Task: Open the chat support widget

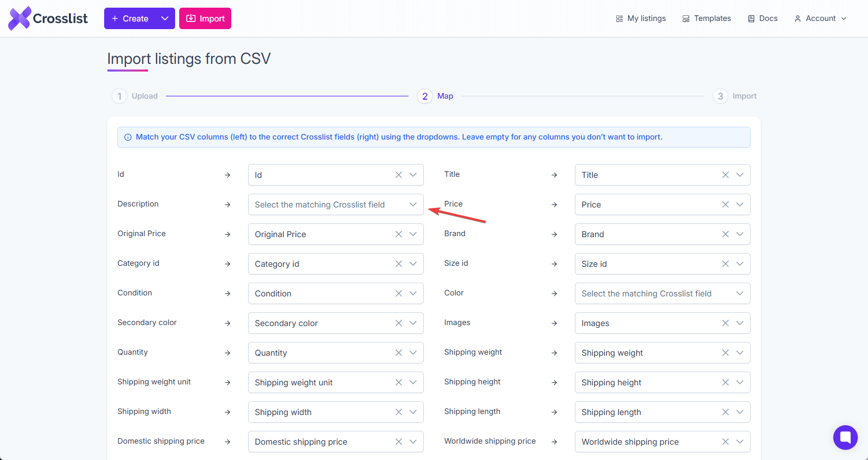Action: tap(846, 438)
